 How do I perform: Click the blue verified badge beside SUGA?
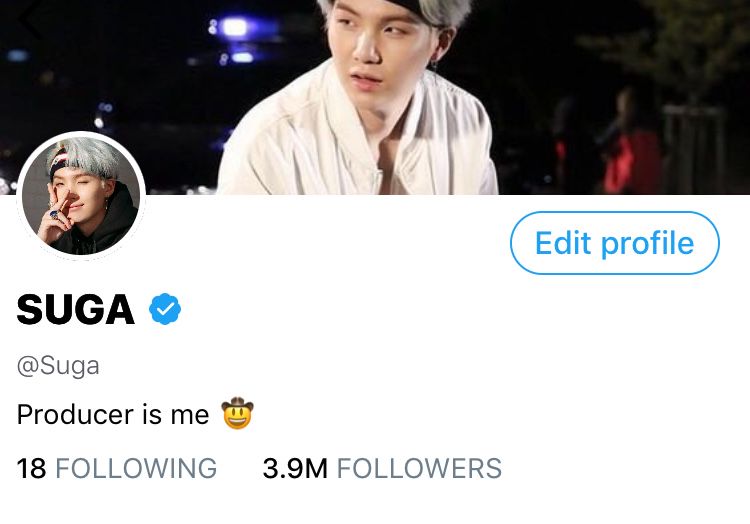pyautogui.click(x=165, y=309)
